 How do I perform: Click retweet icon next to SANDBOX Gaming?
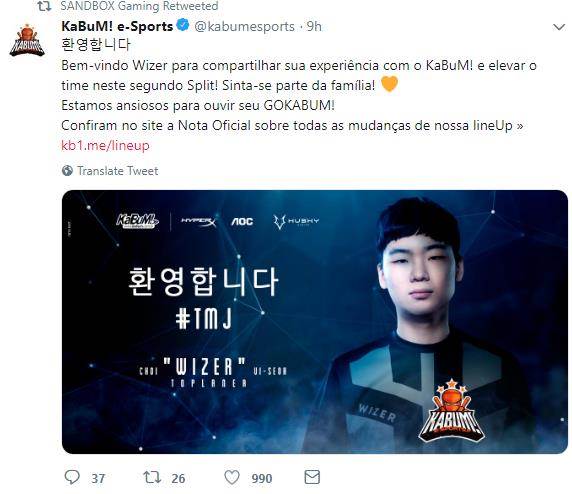point(45,6)
